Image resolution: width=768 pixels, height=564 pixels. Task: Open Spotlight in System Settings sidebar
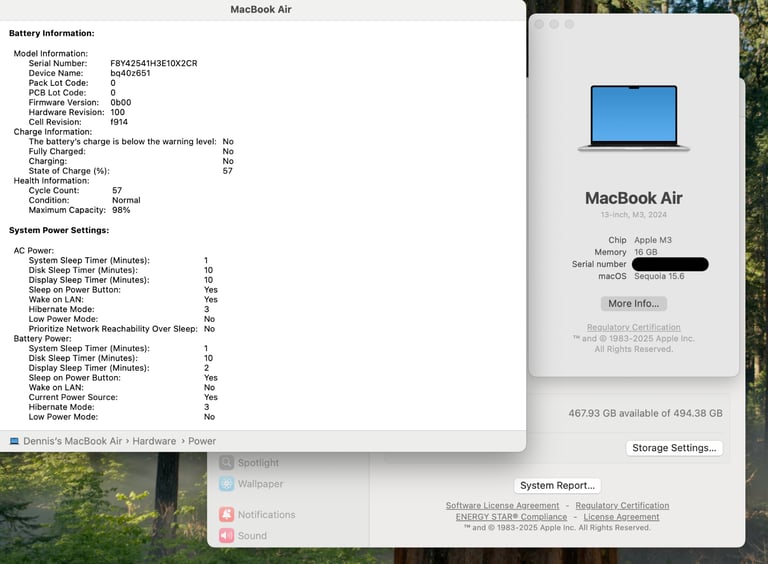(249, 463)
